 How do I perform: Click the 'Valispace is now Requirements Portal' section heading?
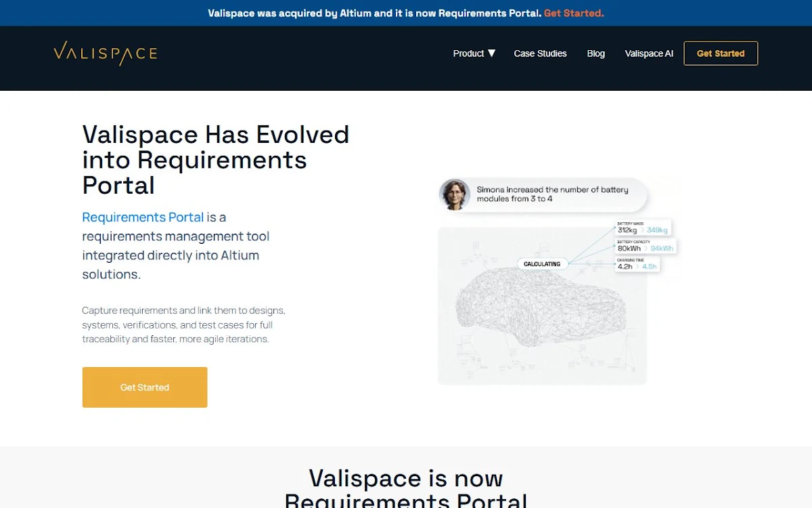[x=406, y=490]
